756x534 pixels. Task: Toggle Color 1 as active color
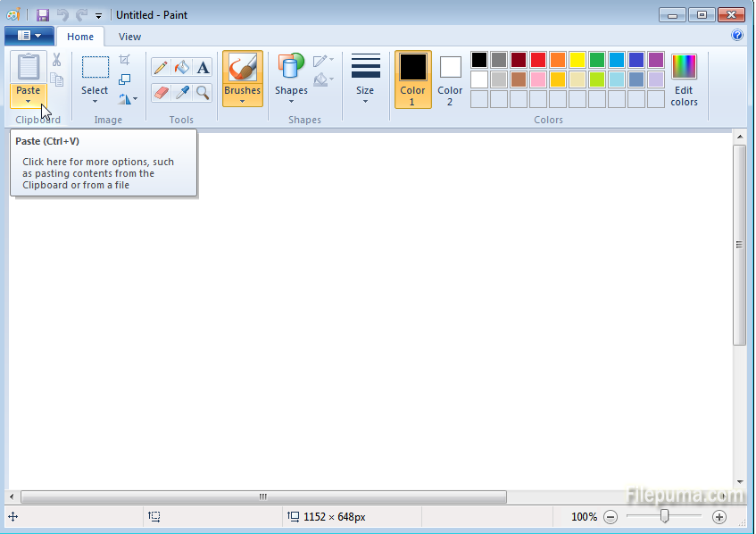(412, 79)
